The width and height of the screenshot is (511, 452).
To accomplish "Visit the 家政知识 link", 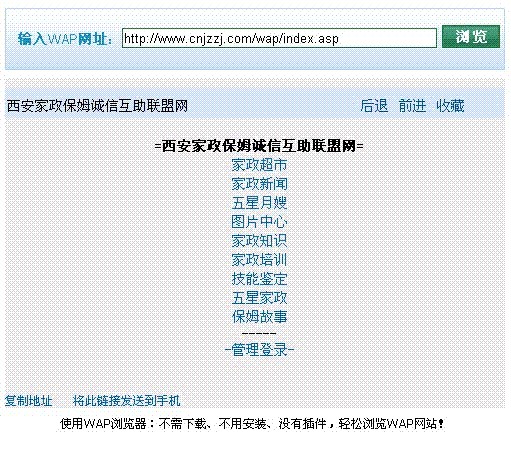I will click(x=259, y=241).
